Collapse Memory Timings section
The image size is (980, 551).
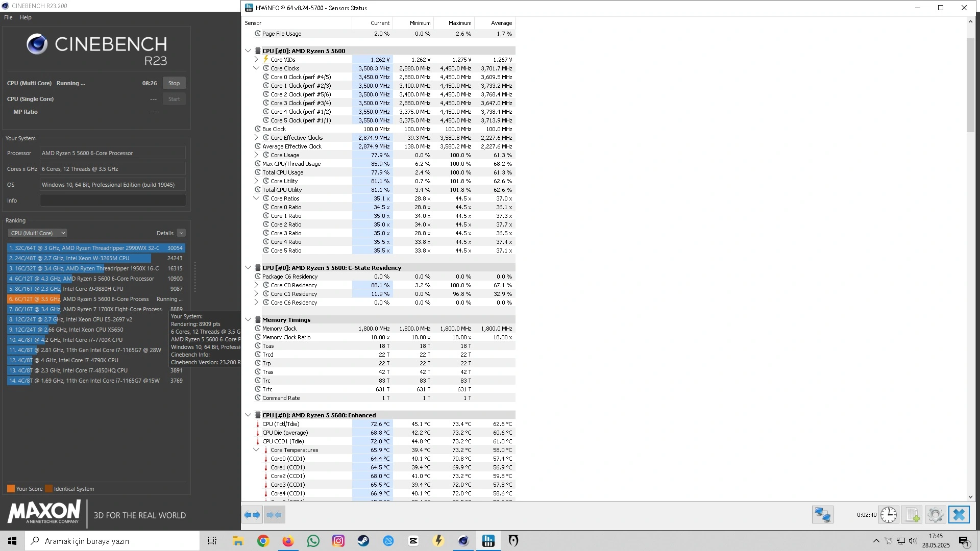tap(248, 320)
